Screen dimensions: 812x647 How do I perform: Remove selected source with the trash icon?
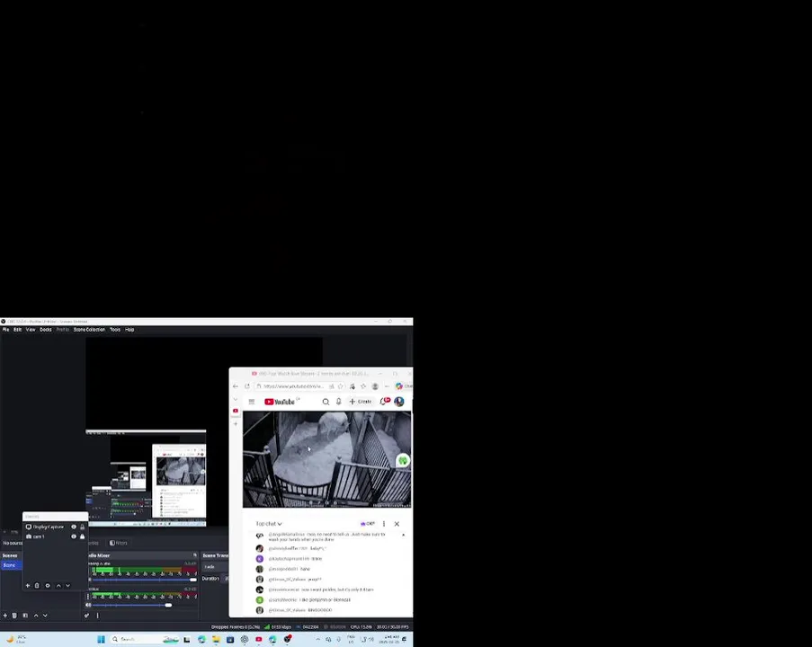[x=37, y=585]
